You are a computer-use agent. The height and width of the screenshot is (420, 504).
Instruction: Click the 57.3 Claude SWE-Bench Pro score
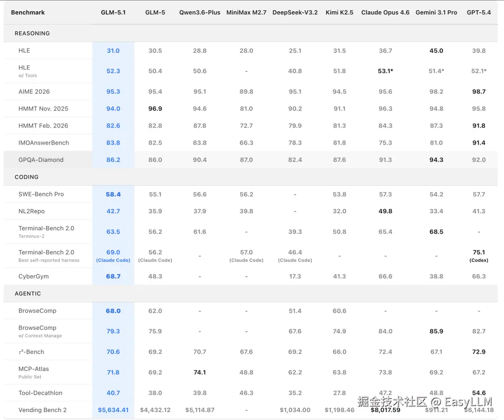click(385, 195)
